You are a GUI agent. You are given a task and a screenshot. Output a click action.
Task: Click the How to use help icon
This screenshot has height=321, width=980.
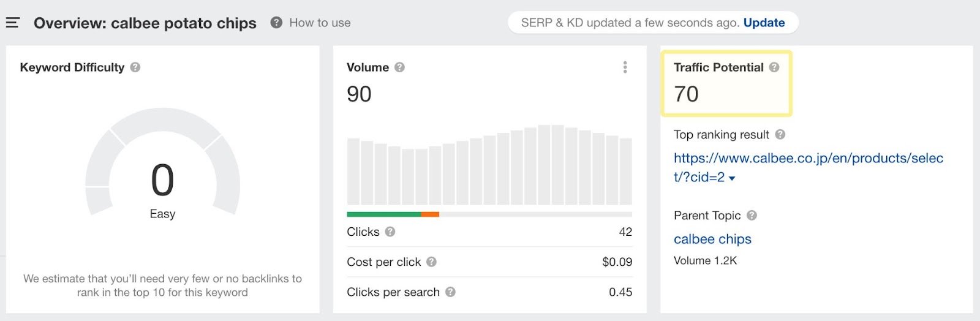click(x=276, y=23)
